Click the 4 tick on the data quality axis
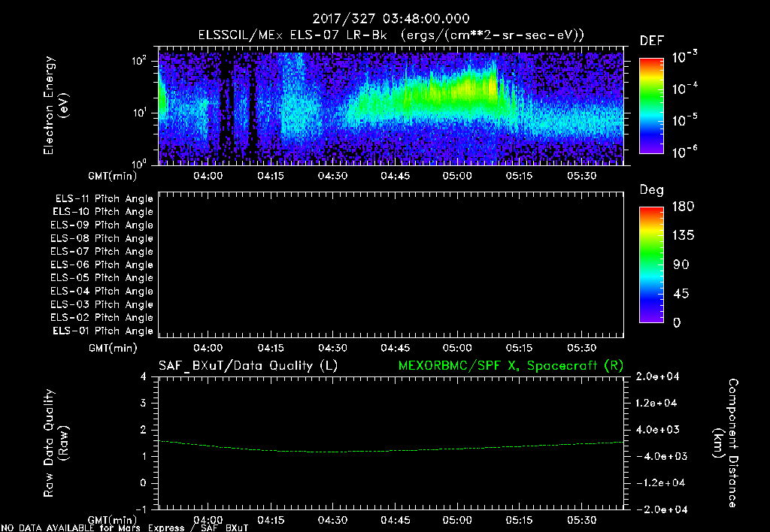770x532 pixels. pos(143,376)
